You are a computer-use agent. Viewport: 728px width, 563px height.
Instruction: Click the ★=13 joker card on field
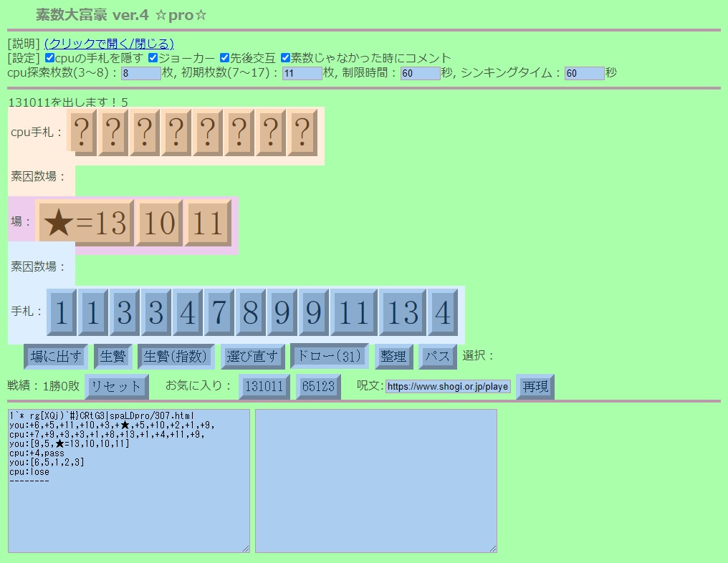pyautogui.click(x=87, y=223)
